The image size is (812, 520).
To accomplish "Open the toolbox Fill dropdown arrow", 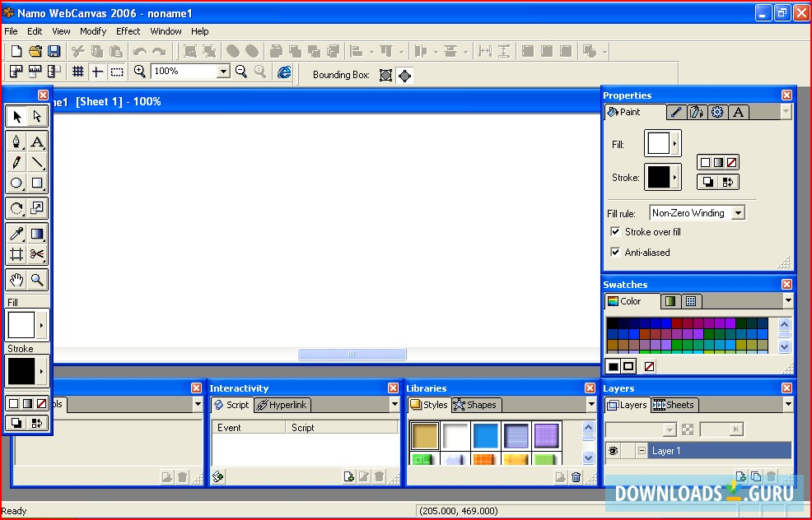I will coord(41,325).
